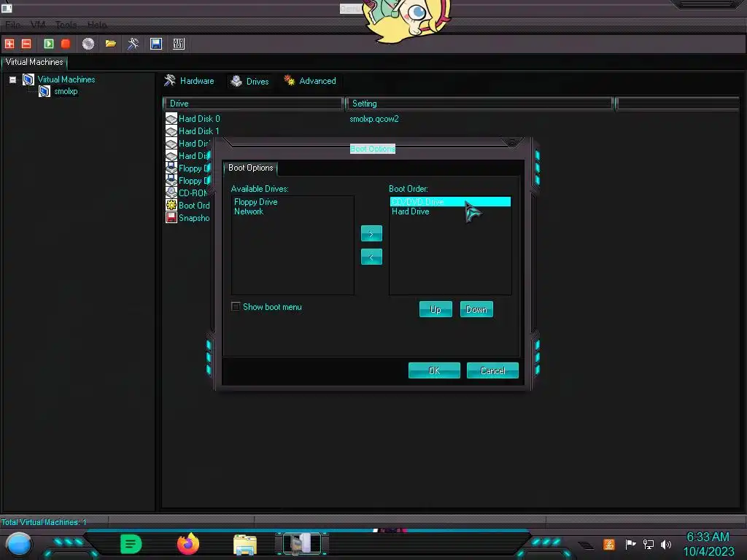Image resolution: width=747 pixels, height=560 pixels.
Task: Click the active Qemu taskbar button
Action: coord(302,544)
